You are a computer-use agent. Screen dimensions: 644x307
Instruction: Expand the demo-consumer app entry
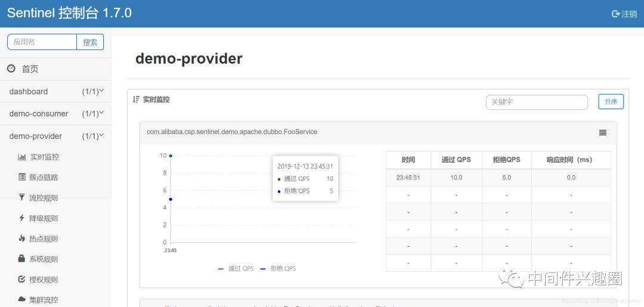click(55, 114)
